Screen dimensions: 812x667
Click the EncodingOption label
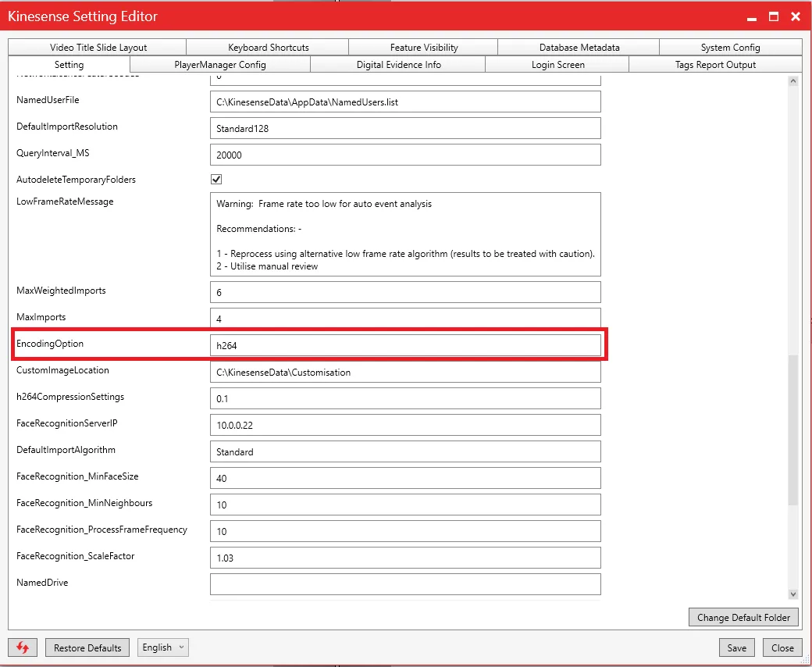pos(50,344)
